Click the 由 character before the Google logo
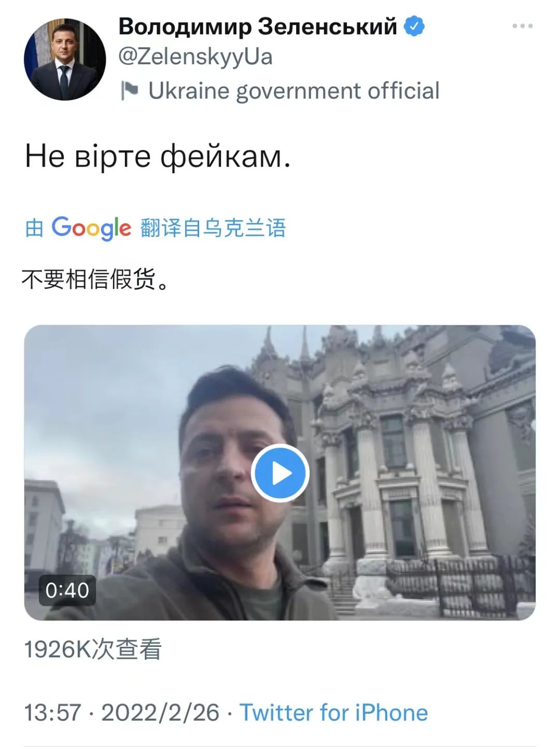 pyautogui.click(x=34, y=228)
